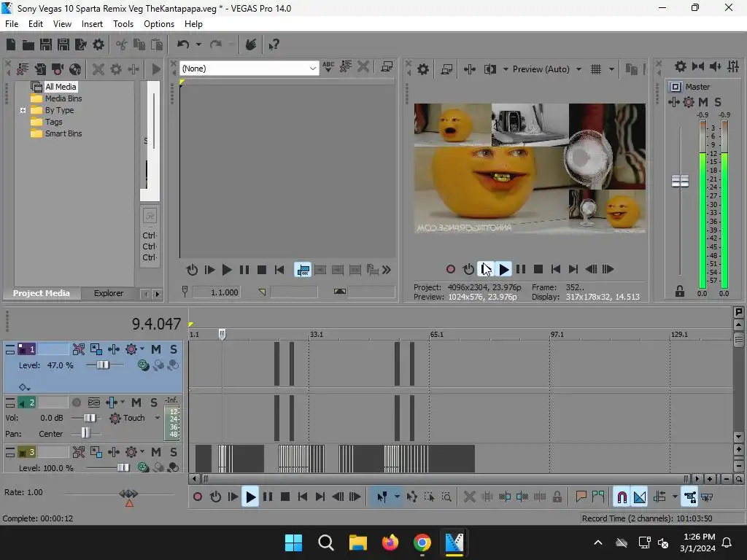
Task: Click the timeline cursor position field 1.1.000
Action: (217, 292)
